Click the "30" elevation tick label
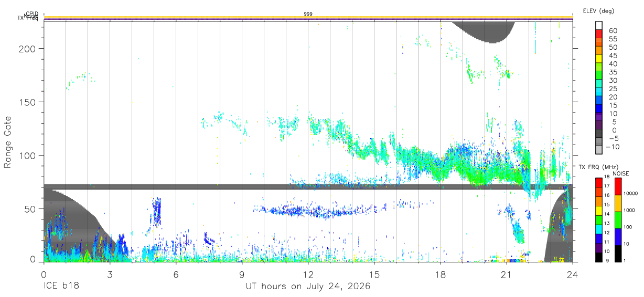Screen dimensions: 644x297 click(x=613, y=80)
